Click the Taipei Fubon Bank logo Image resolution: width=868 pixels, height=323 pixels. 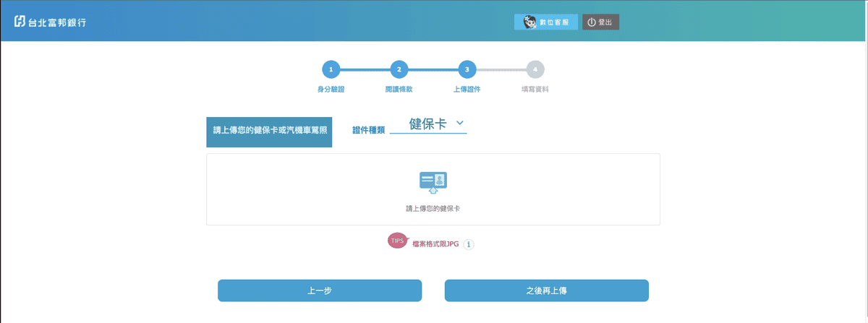[x=51, y=22]
